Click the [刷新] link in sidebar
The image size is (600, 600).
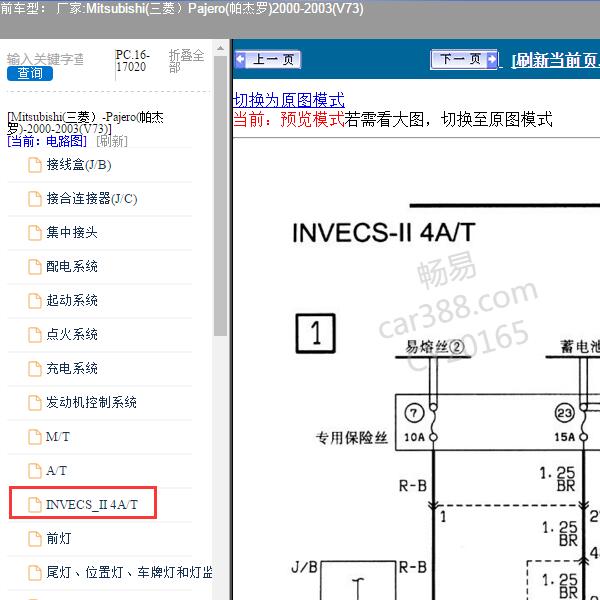click(x=112, y=142)
